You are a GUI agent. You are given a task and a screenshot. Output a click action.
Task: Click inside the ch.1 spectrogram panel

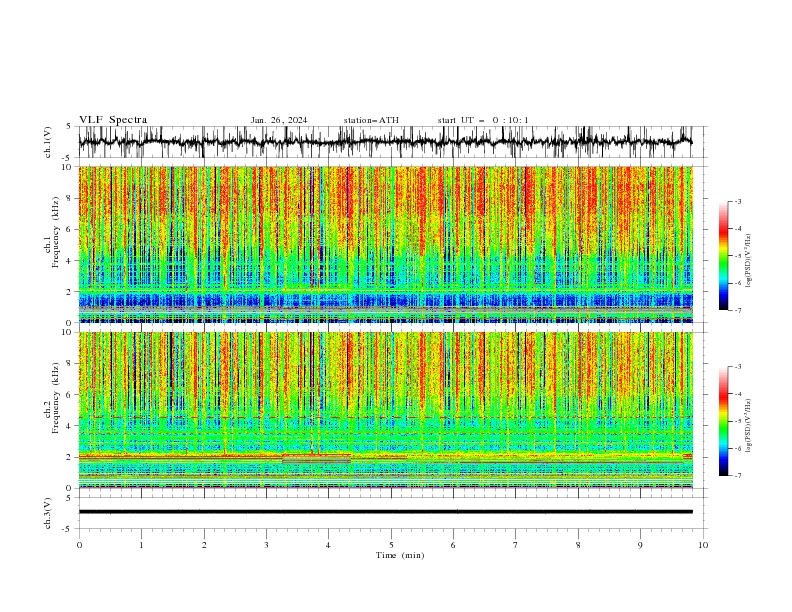click(x=385, y=244)
